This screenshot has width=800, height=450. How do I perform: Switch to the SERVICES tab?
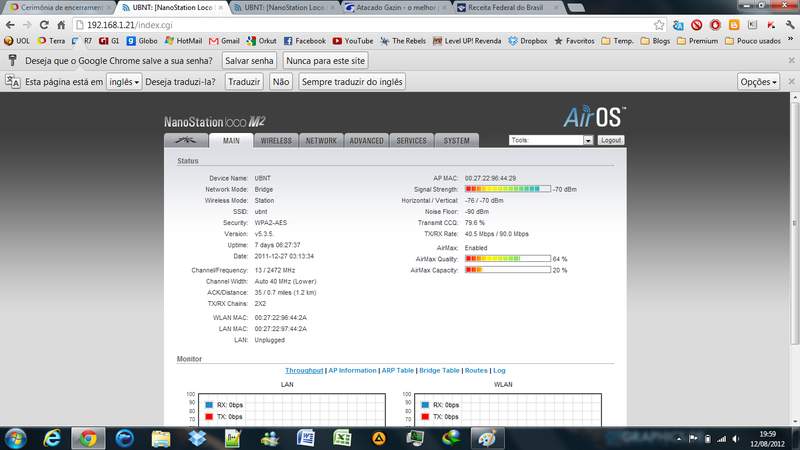click(x=411, y=140)
